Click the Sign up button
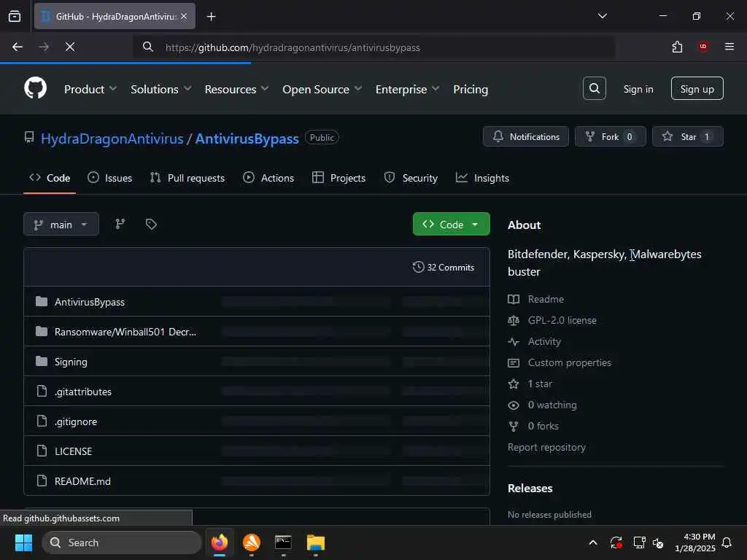The width and height of the screenshot is (747, 560). point(697,88)
